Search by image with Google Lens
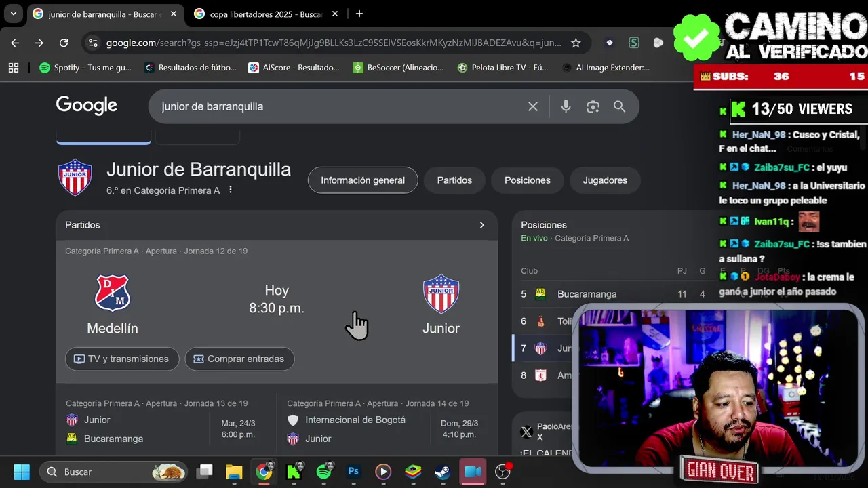 pyautogui.click(x=593, y=106)
